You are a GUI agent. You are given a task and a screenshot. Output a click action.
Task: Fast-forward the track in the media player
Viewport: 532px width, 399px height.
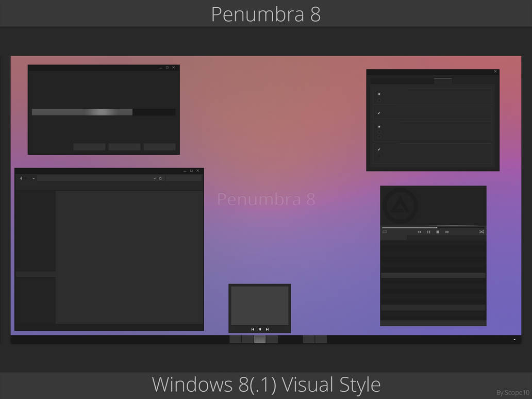(x=447, y=232)
